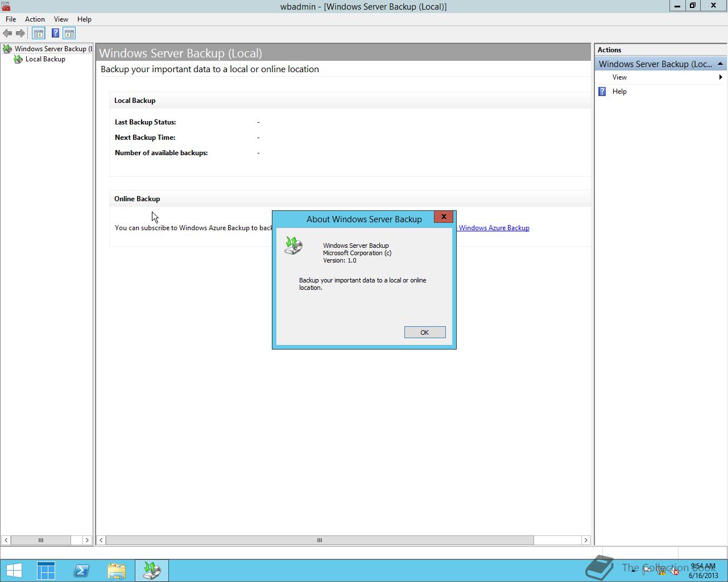Click the backup icon in the About dialog
This screenshot has width=728, height=582.
293,246
